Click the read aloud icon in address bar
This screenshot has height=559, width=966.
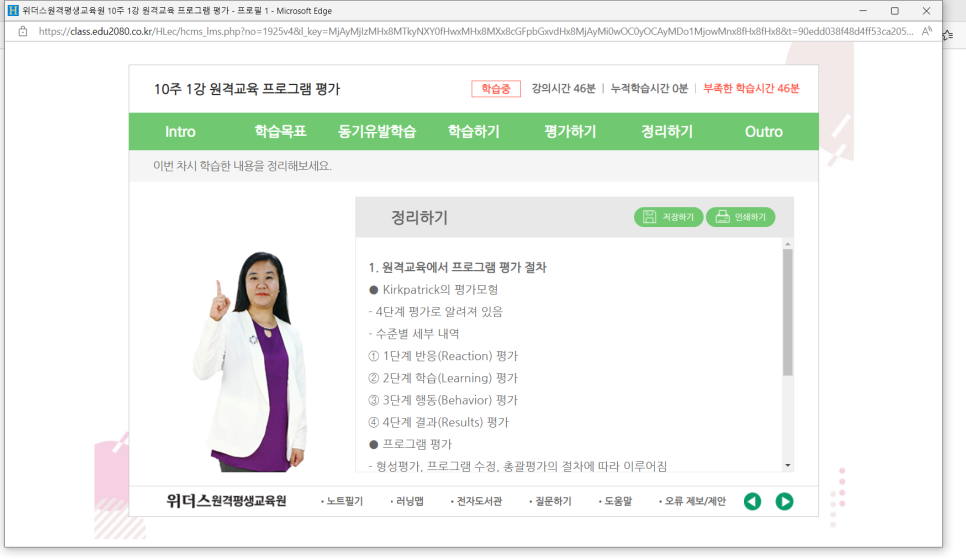coord(927,31)
